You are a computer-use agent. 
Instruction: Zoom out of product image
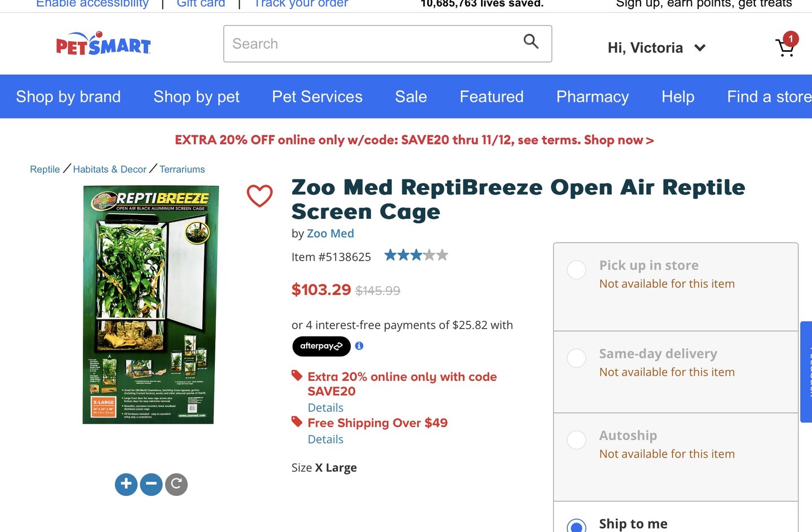click(151, 484)
